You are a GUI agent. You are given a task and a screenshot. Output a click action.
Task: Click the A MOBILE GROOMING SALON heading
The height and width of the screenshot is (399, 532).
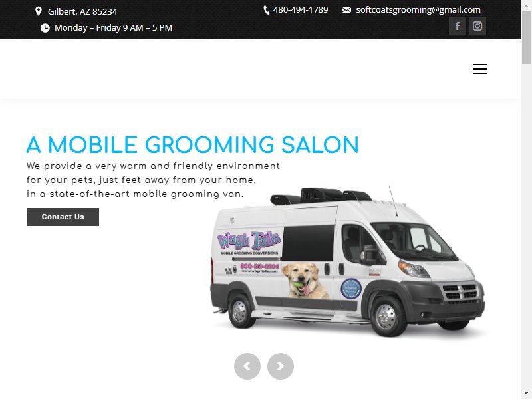pos(193,145)
